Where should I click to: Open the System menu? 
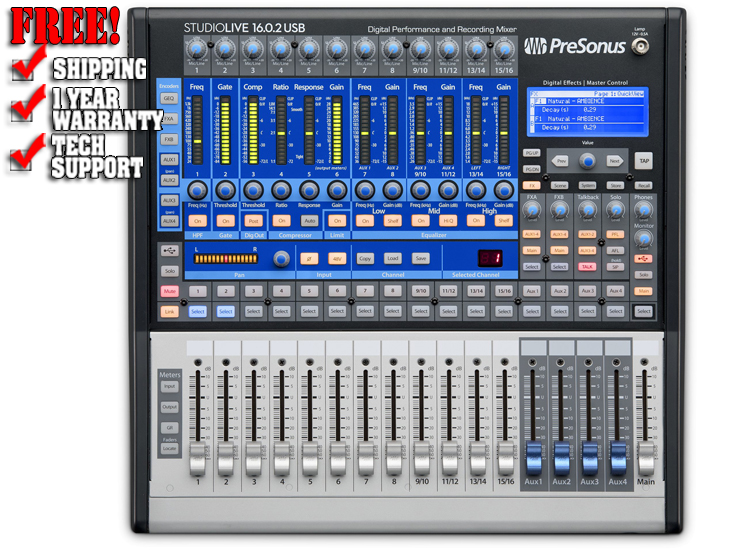coord(587,185)
